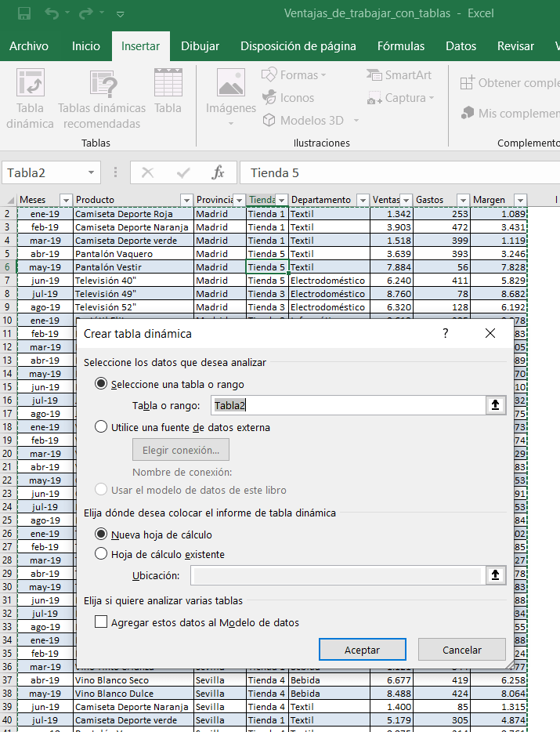The height and width of the screenshot is (732, 560).
Task: Click the Save icon in the title bar
Action: tap(23, 13)
